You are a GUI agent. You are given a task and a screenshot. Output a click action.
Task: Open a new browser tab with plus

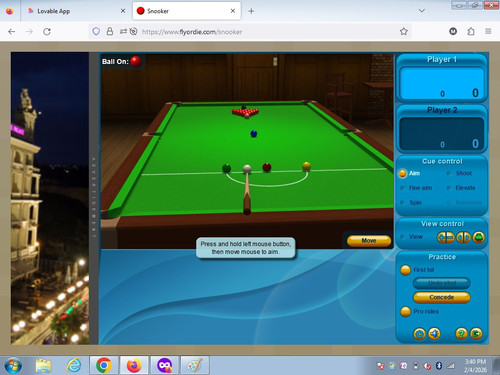(251, 11)
